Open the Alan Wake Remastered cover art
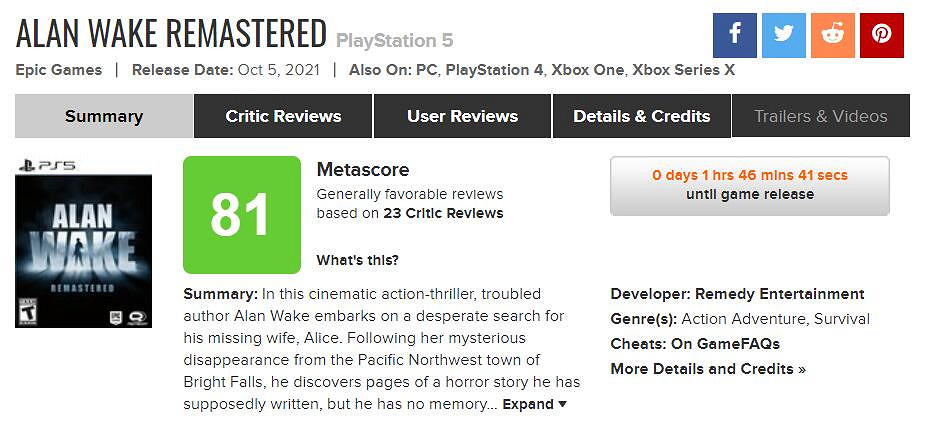 (x=83, y=243)
